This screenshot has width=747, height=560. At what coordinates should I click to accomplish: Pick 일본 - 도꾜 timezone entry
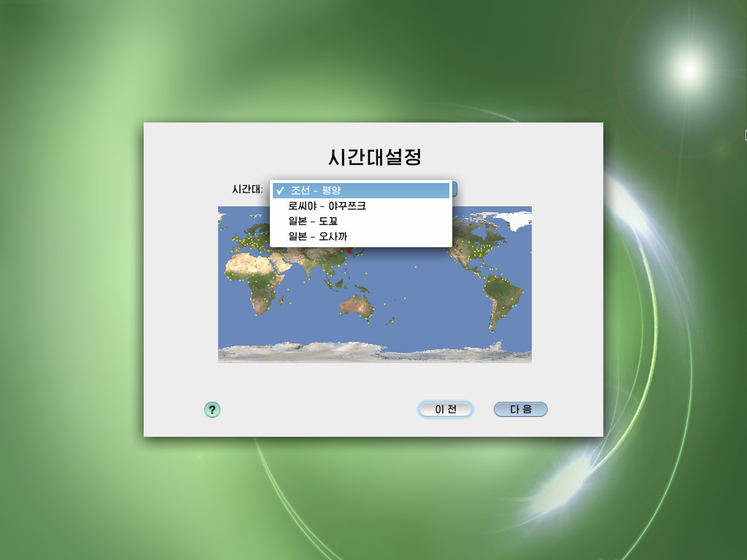pos(360,221)
